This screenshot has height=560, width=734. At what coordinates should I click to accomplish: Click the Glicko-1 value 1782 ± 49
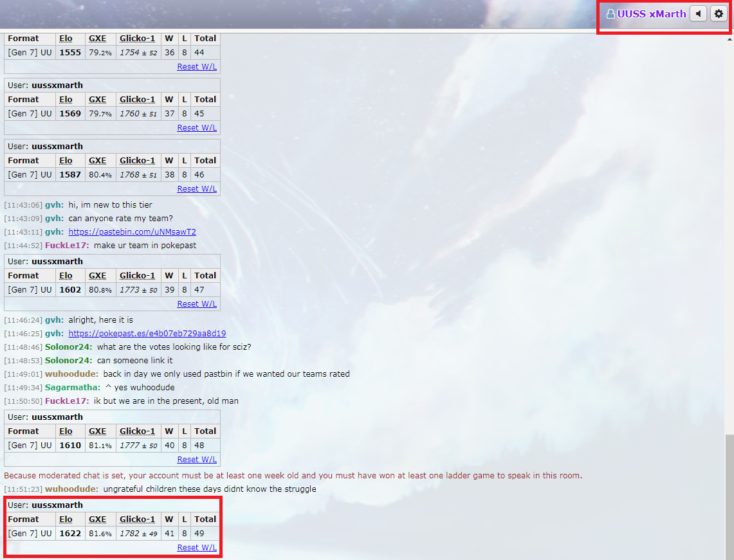pos(138,534)
